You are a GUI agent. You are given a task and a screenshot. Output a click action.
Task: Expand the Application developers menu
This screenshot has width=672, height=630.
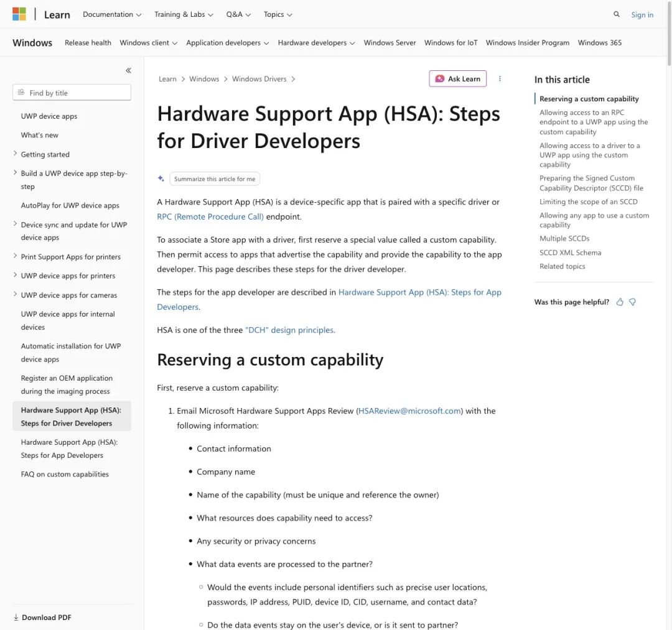click(228, 43)
